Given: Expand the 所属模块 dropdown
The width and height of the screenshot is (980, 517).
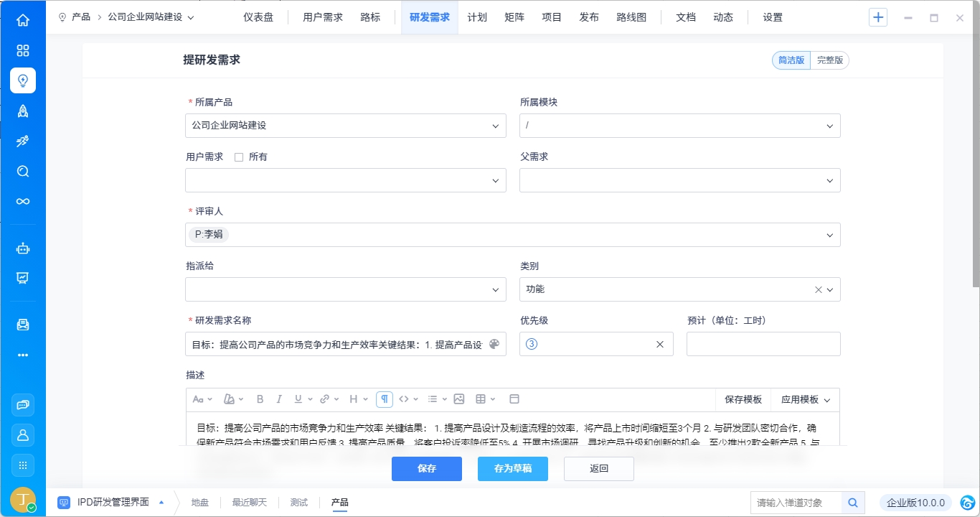Looking at the screenshot, I should tap(679, 126).
